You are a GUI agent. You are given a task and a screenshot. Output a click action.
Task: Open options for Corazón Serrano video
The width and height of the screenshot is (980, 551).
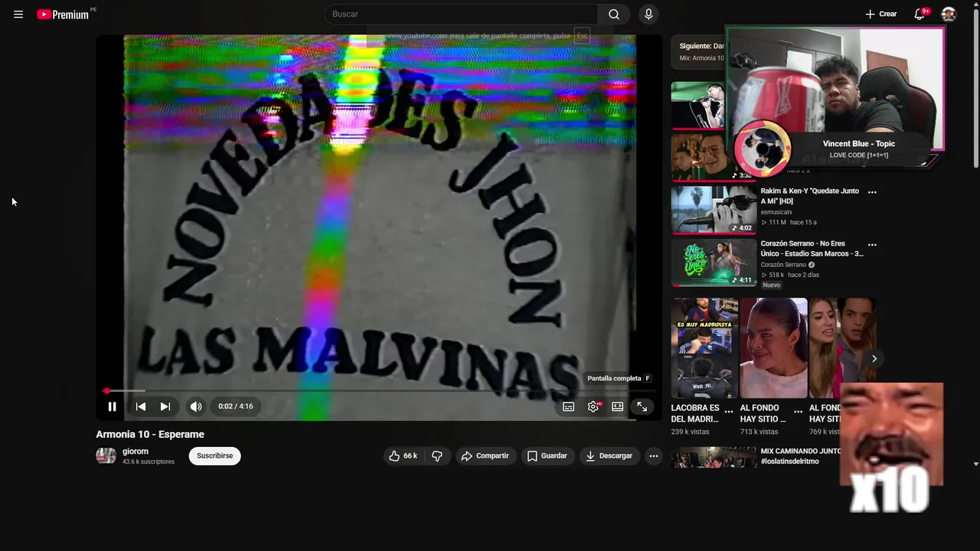[x=872, y=245]
